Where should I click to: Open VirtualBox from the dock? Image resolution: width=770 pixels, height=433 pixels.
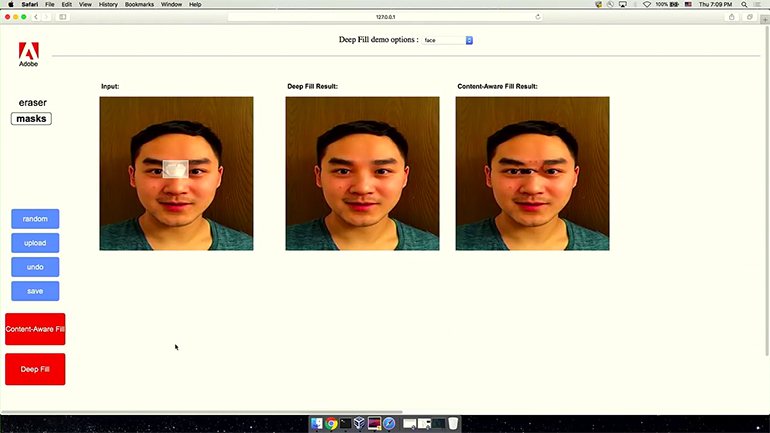pyautogui.click(x=360, y=424)
